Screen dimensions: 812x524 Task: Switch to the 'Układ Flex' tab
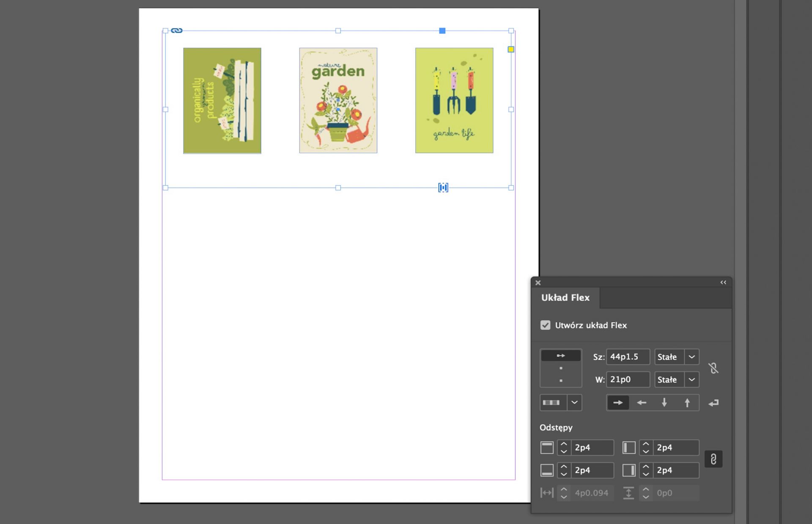coord(565,298)
